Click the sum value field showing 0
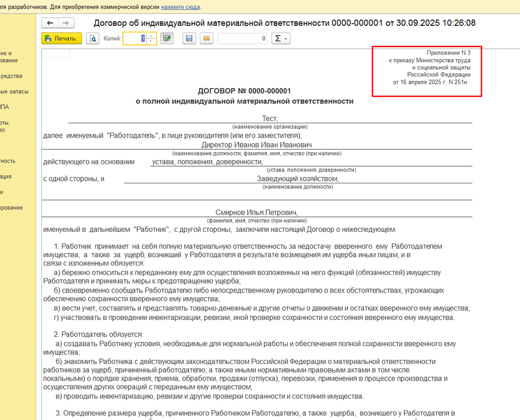Screen dimensions: 520x420 [242, 38]
